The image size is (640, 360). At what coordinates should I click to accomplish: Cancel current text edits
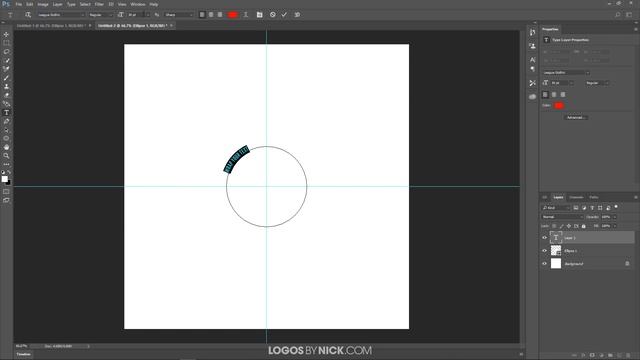click(x=273, y=15)
